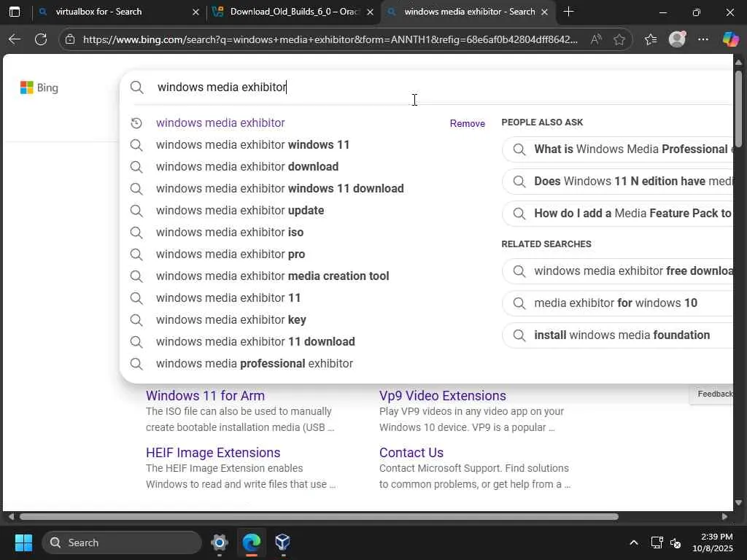Open the Favorites hub icon
The image size is (747, 560).
coord(650,39)
